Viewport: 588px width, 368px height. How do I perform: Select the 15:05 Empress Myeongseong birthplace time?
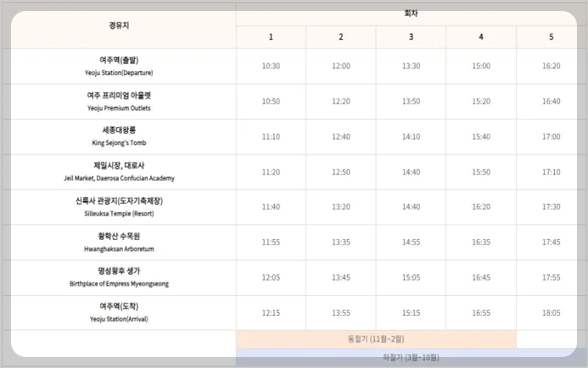pos(411,277)
